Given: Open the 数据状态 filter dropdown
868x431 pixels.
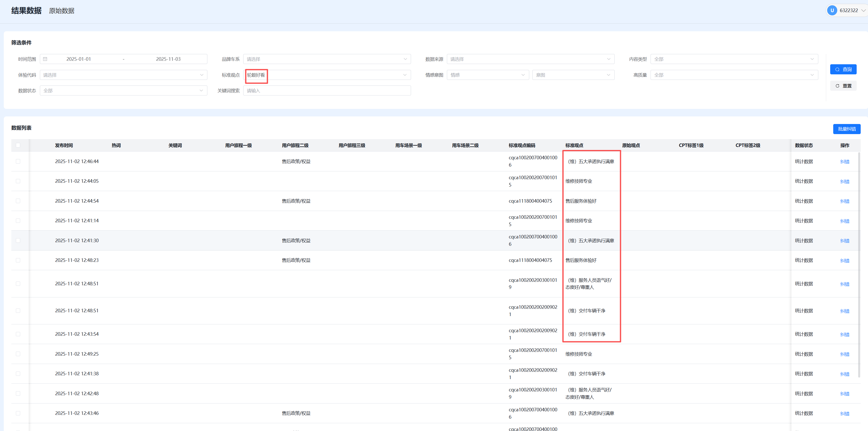Looking at the screenshot, I should [x=123, y=91].
